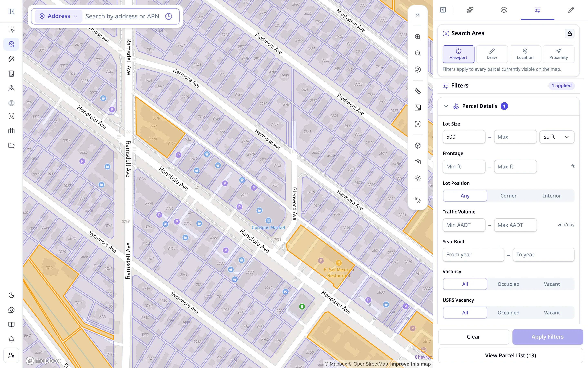Click the 1 applied filters badge
The image size is (588, 368).
(x=561, y=85)
